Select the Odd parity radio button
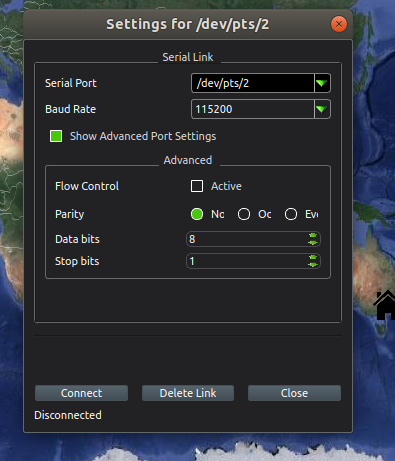395x461 pixels. coord(244,214)
